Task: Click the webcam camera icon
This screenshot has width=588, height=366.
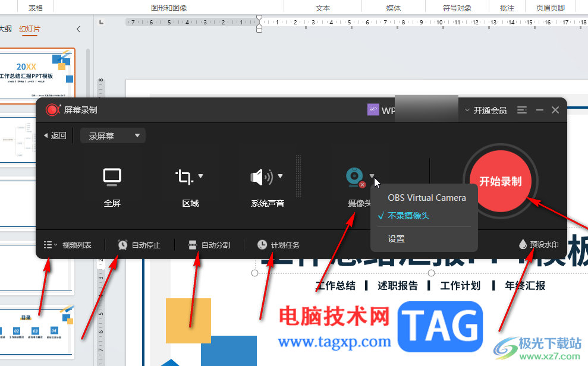Action: [x=356, y=178]
